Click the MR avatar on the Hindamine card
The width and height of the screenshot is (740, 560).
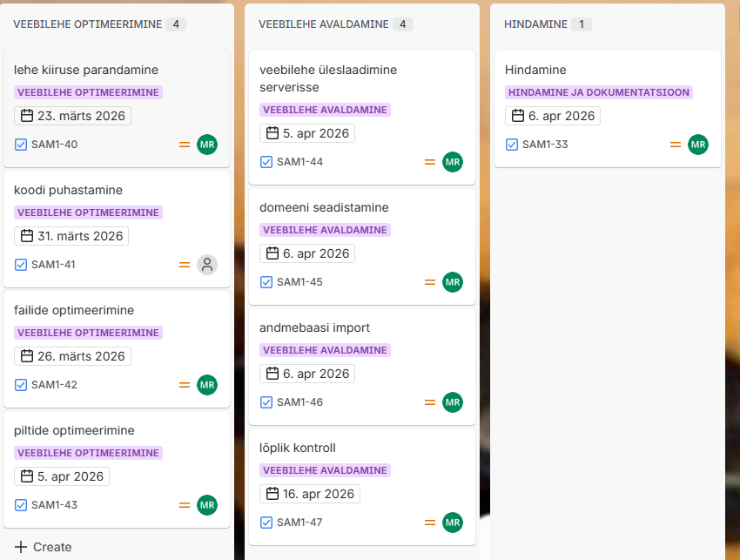(697, 145)
